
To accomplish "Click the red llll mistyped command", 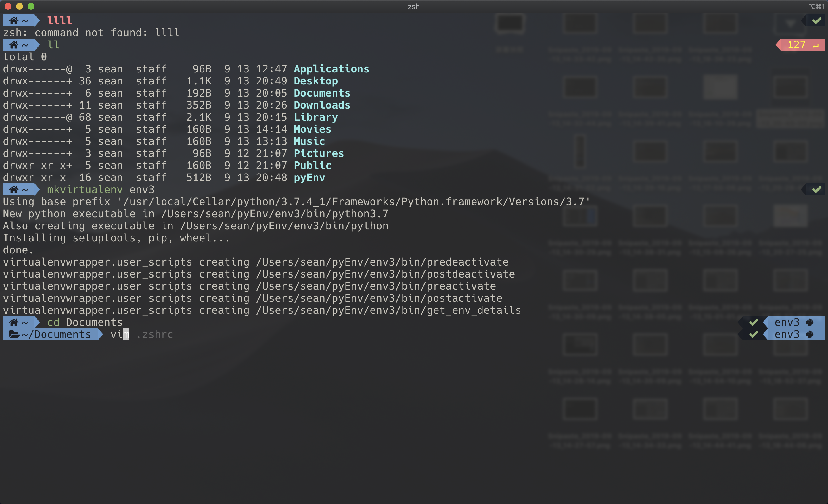I will coord(60,20).
